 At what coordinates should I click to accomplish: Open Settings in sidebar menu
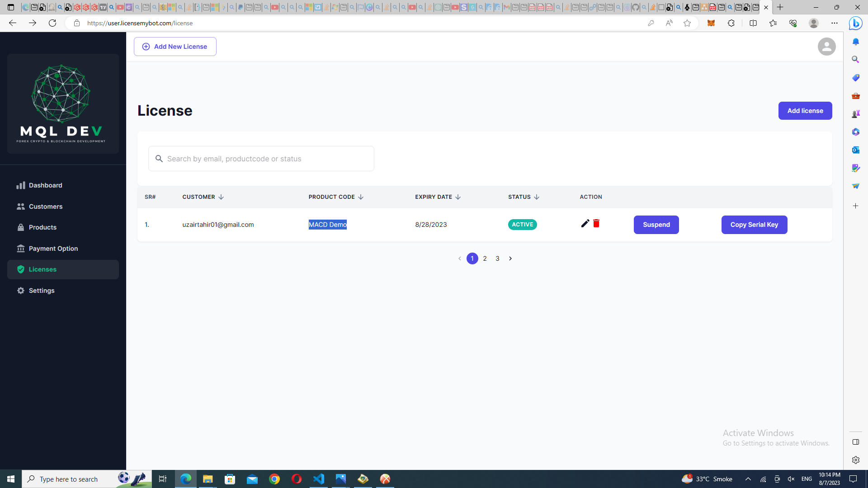[42, 291]
